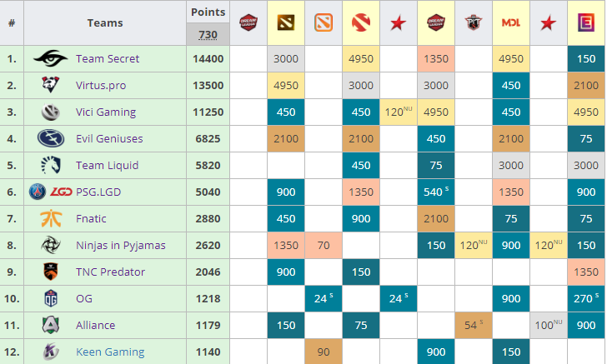The image size is (607, 364).
Task: Click the orange Dota Minor tournament icon
Action: point(324,22)
